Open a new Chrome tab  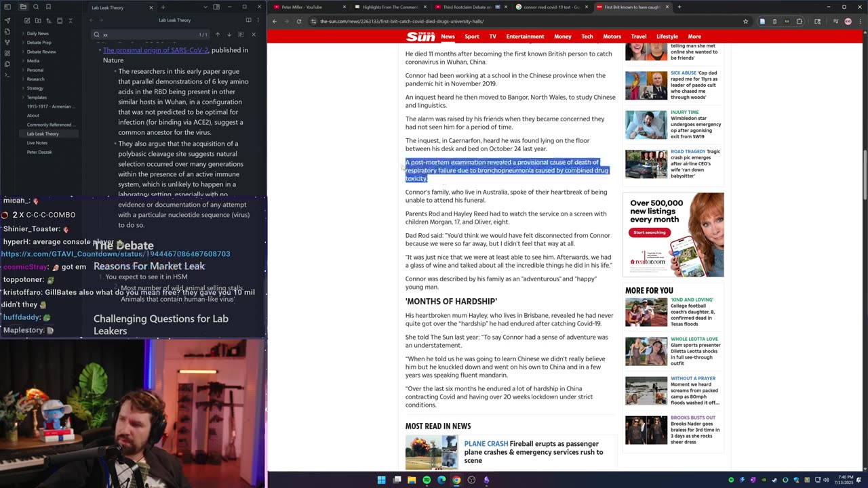[x=679, y=7]
